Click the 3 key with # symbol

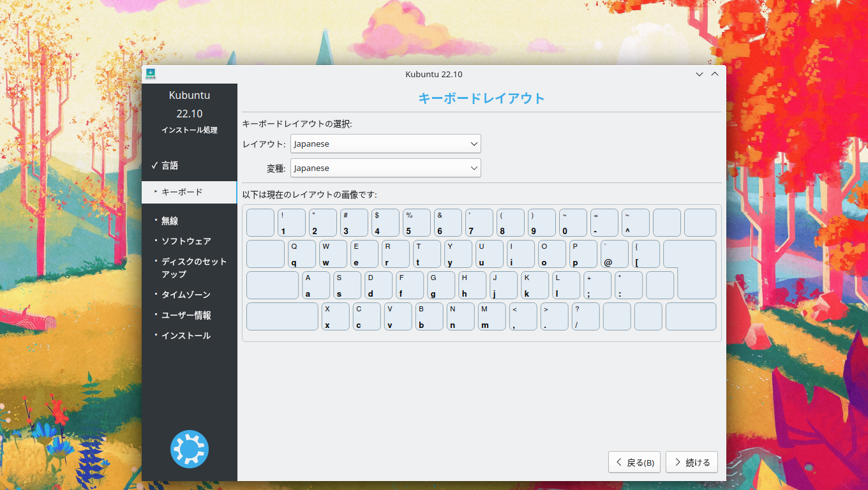coord(354,223)
